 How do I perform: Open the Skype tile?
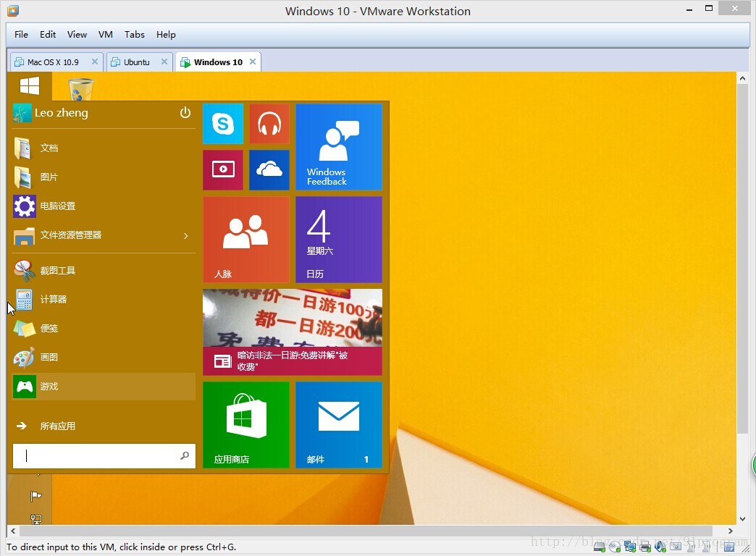[x=222, y=124]
